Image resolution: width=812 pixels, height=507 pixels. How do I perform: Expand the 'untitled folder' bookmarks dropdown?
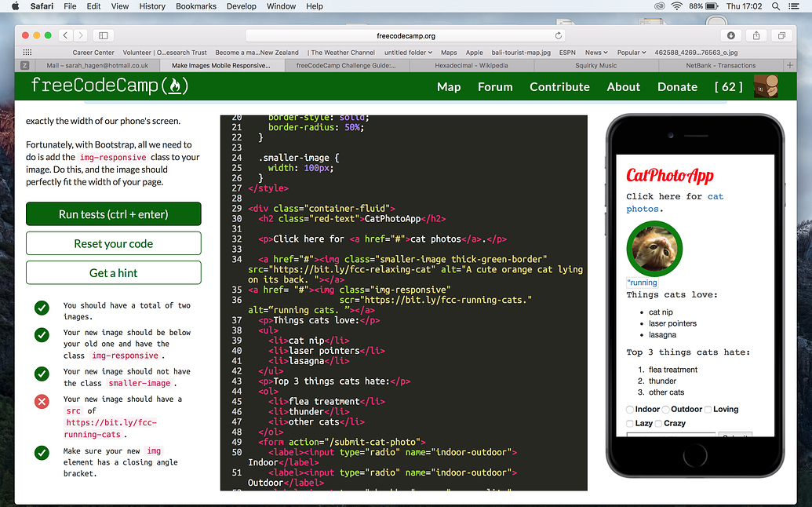click(x=408, y=53)
